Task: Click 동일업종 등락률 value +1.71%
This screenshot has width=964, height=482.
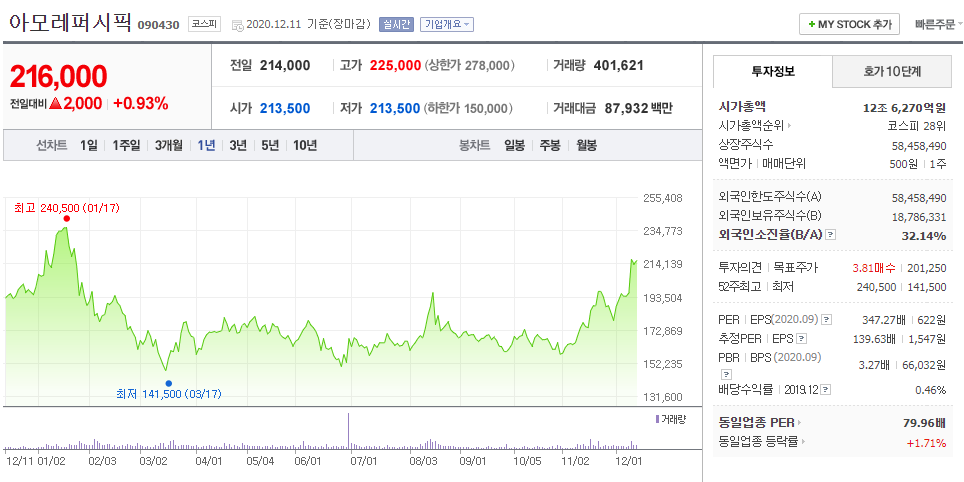Action: pos(926,442)
